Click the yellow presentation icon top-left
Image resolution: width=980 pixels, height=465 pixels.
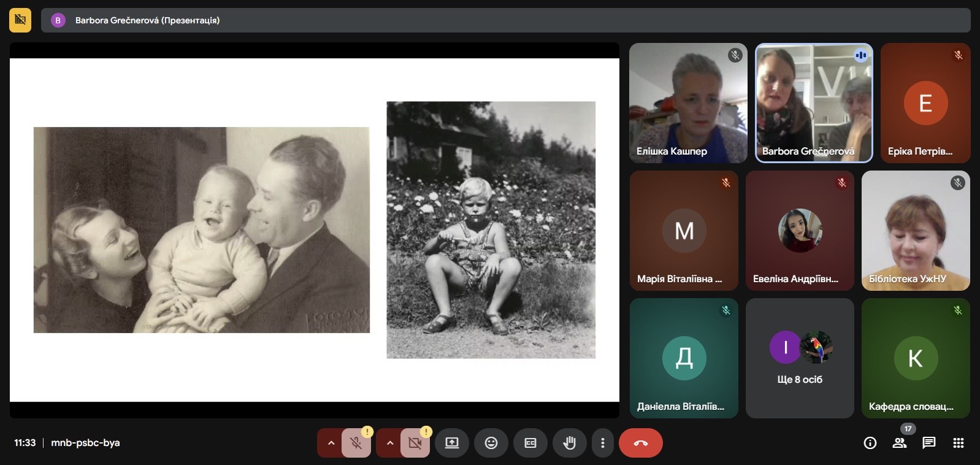point(20,20)
